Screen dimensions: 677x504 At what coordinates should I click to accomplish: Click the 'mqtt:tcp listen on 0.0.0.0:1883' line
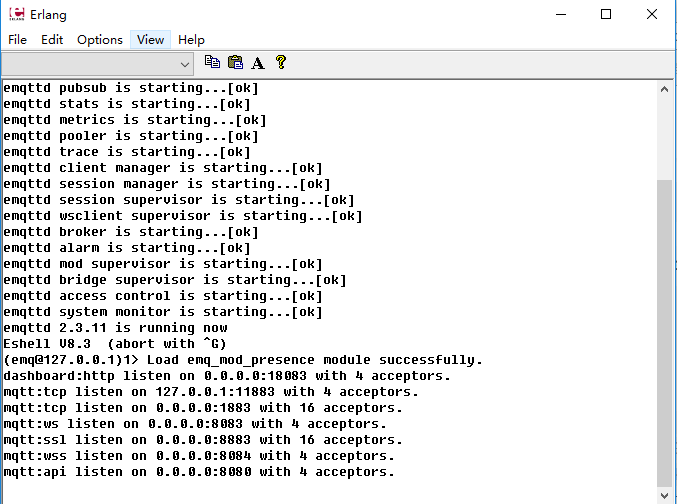point(203,408)
